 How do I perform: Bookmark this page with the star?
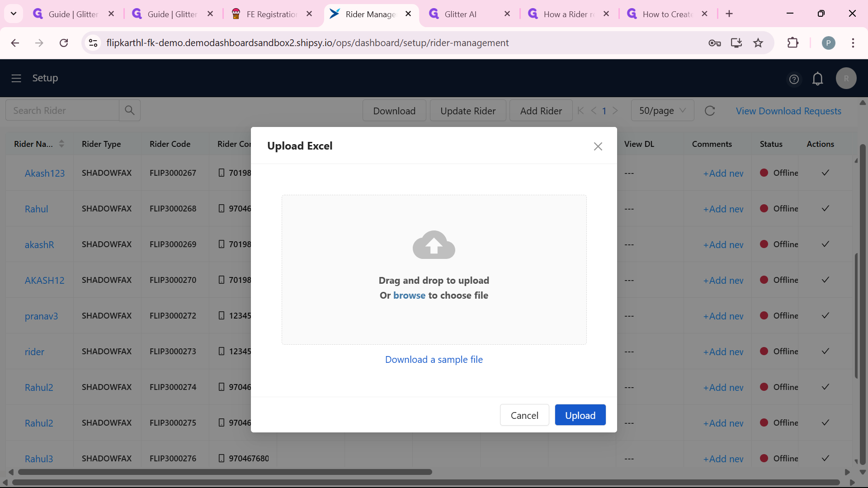coord(758,43)
